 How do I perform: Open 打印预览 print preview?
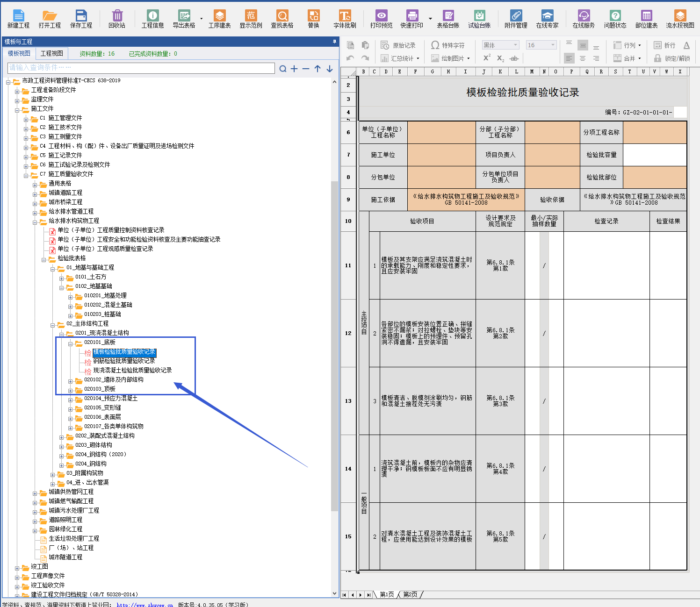(x=382, y=19)
